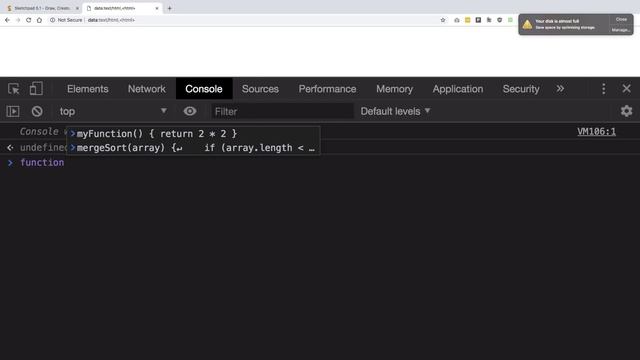Click the house-shaped extension icon
640x360 pixels.
point(457,20)
